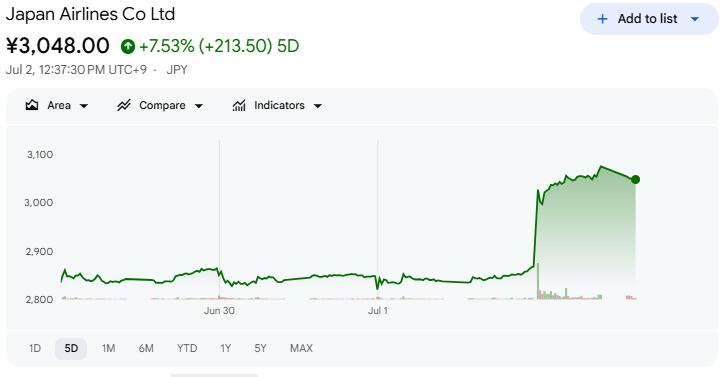Click the Jul 1 date marker line
Screen dimensions: 728x377
tap(377, 218)
